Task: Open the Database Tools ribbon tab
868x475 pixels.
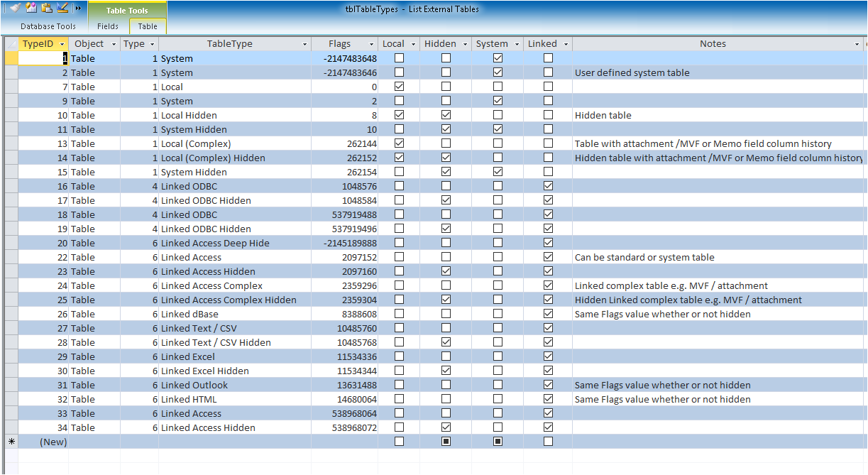Action: pyautogui.click(x=48, y=26)
